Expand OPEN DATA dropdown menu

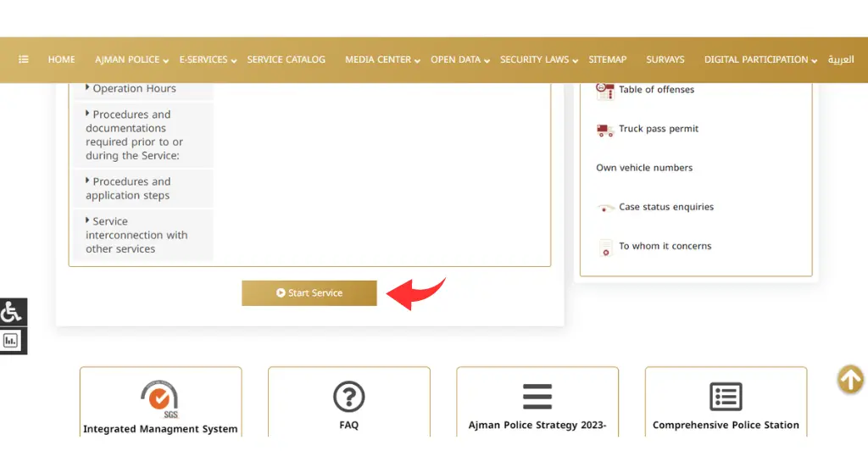(460, 59)
